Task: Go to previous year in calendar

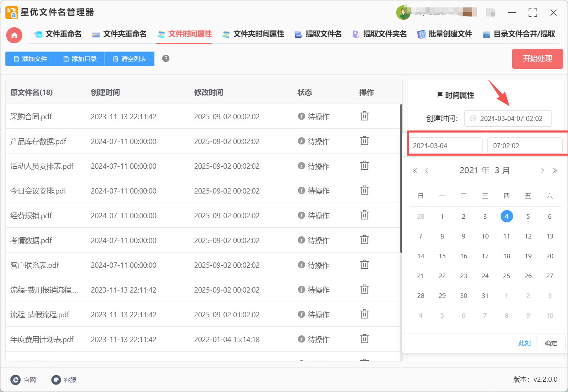Action: point(415,171)
